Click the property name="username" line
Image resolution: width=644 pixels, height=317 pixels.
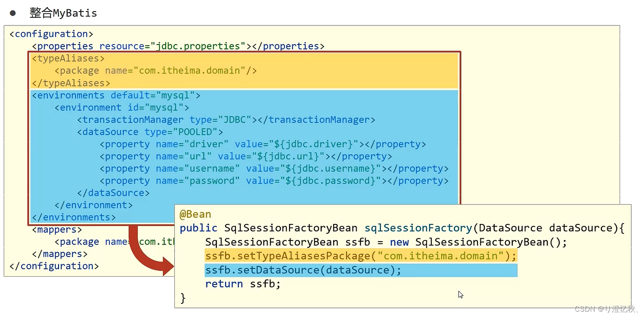click(274, 169)
